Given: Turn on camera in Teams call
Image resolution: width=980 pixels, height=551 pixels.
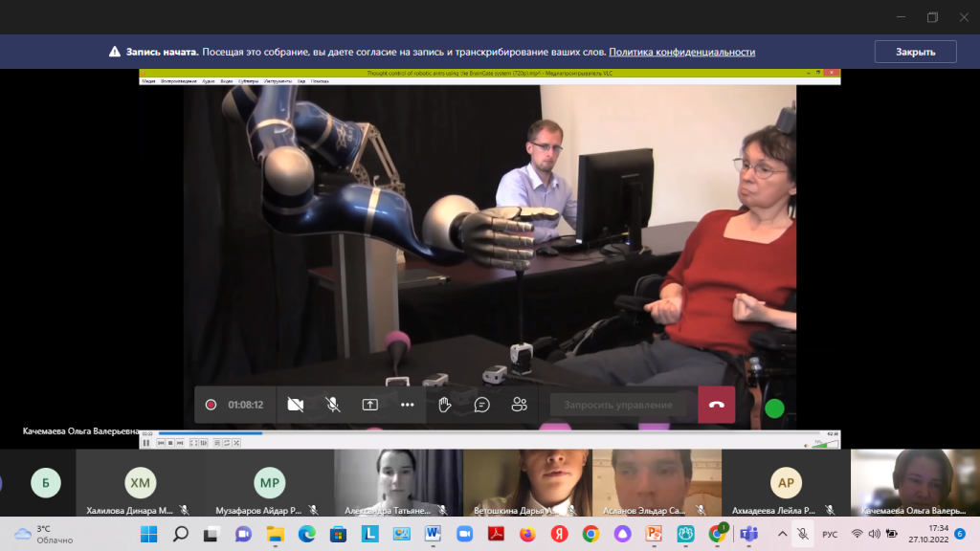Looking at the screenshot, I should click(x=295, y=405).
